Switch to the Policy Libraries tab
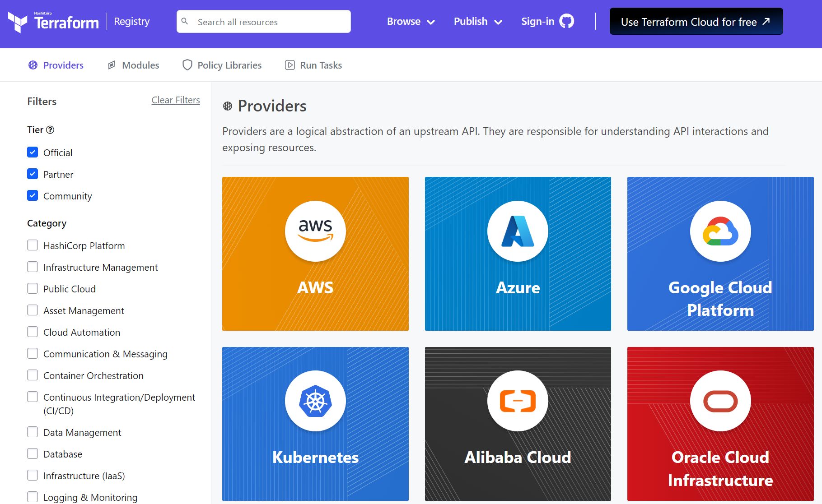 coord(222,65)
